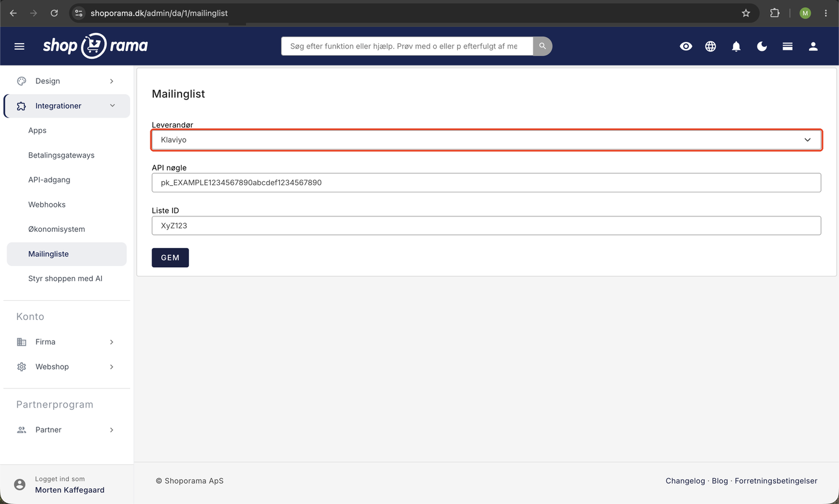839x504 pixels.
Task: Click the Design palette icon
Action: (x=22, y=81)
